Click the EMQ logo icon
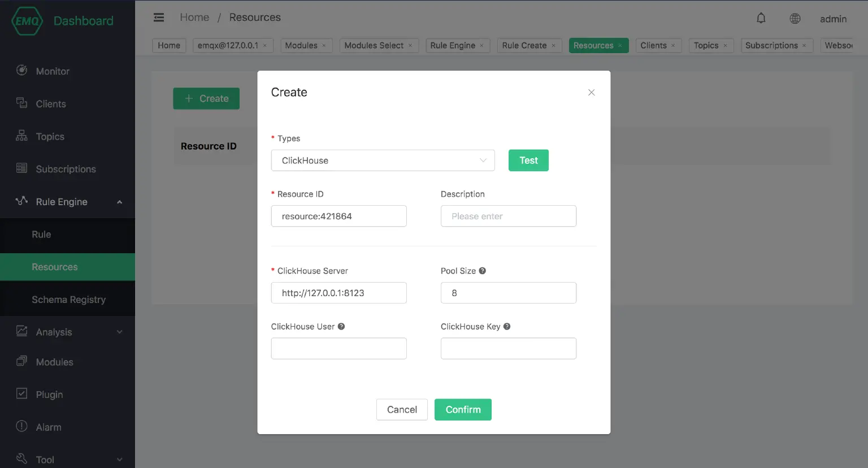The width and height of the screenshot is (868, 468). click(x=27, y=21)
